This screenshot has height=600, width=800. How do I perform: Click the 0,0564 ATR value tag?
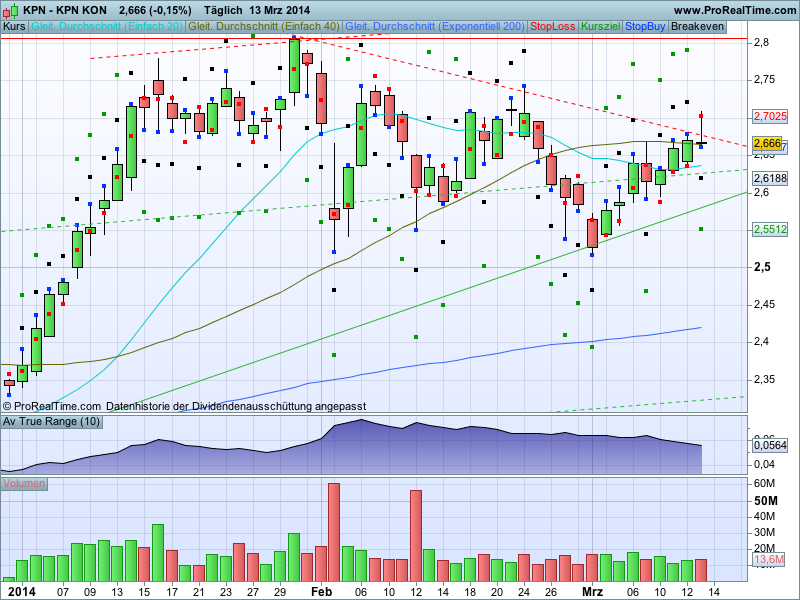point(770,445)
